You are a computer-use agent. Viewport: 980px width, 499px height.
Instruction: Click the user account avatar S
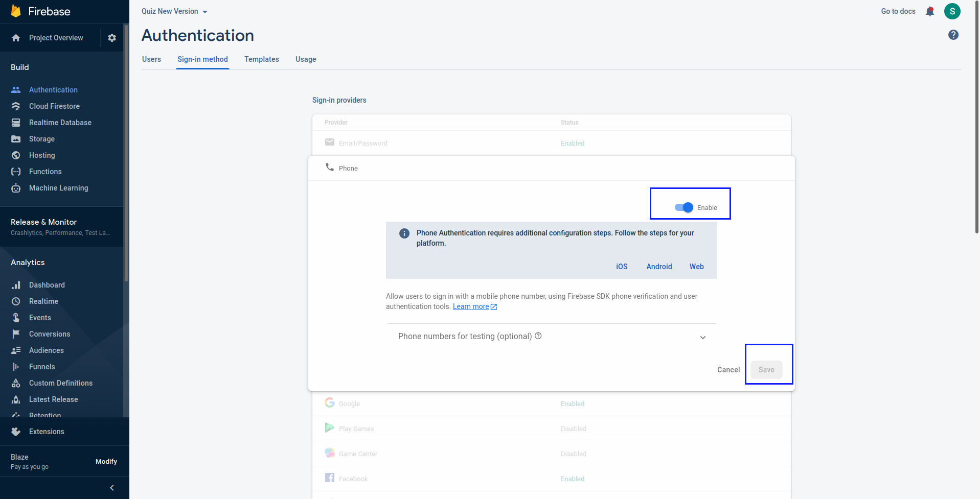[952, 11]
